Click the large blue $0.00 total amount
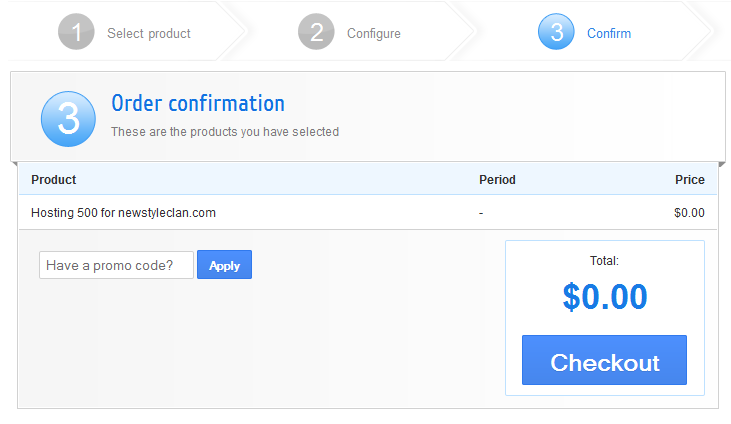 pos(604,297)
